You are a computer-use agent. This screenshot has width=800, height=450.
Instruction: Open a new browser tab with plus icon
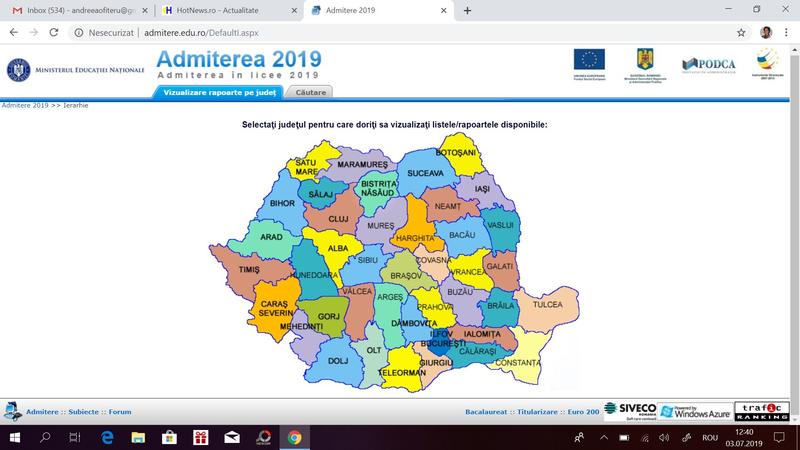(x=467, y=10)
